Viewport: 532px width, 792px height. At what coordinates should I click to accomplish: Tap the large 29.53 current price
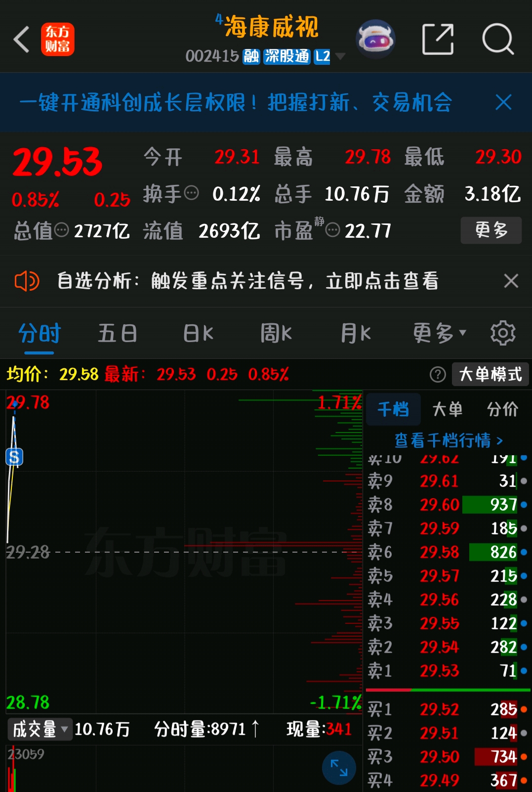(57, 162)
